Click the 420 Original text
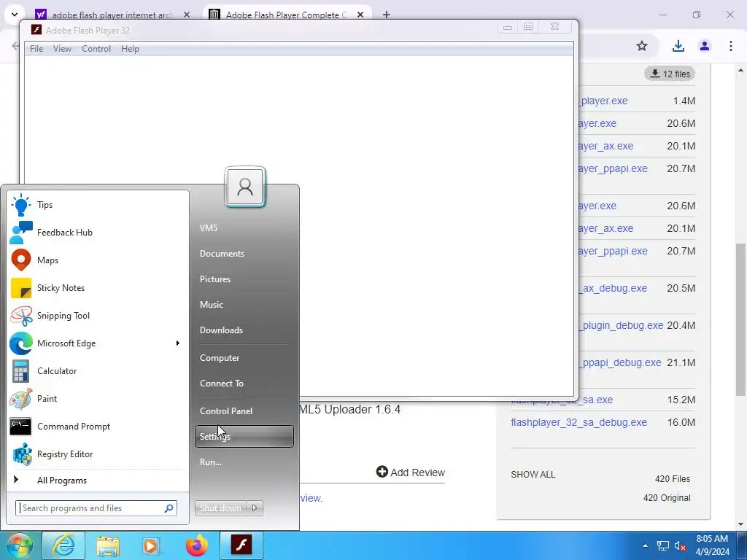 (x=667, y=498)
